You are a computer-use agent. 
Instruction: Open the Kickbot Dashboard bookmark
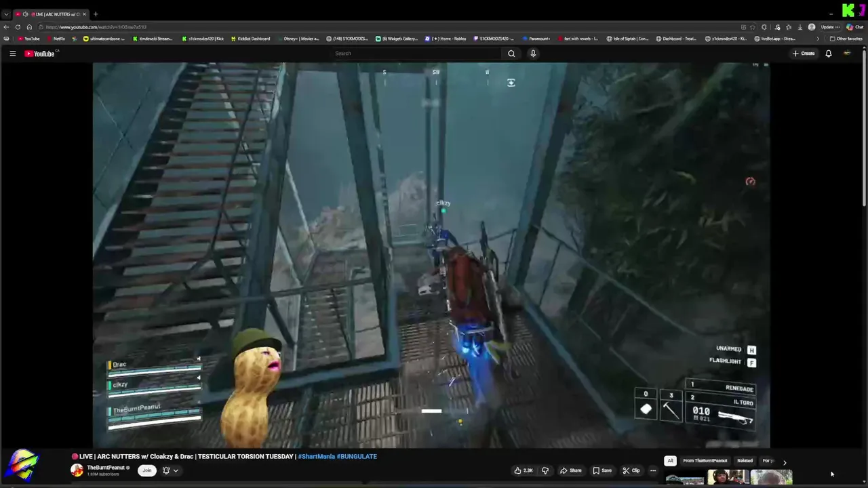(x=250, y=39)
